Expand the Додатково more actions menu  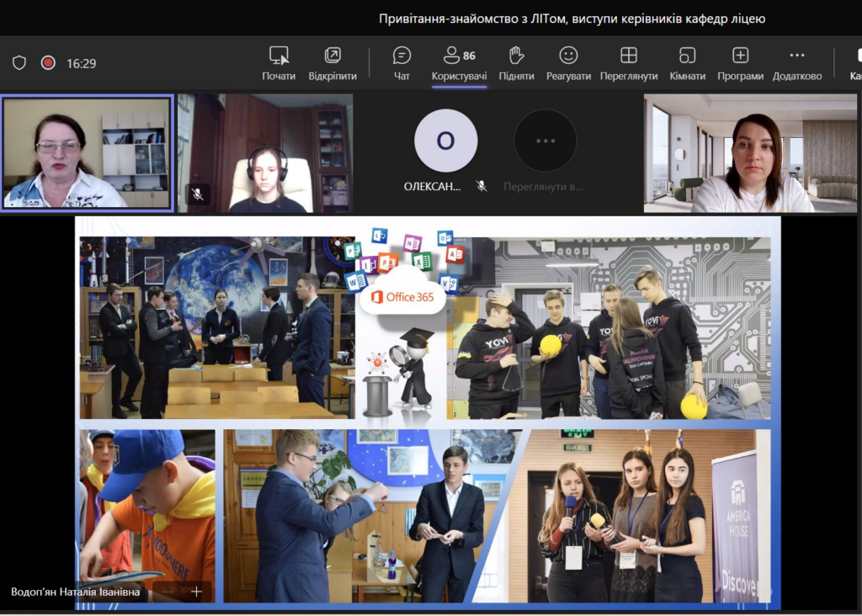(x=796, y=56)
